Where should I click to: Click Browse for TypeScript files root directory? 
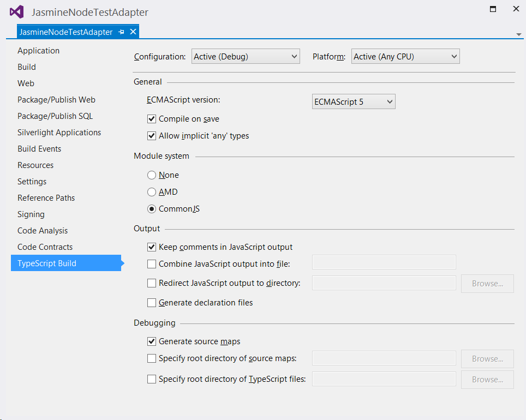487,379
